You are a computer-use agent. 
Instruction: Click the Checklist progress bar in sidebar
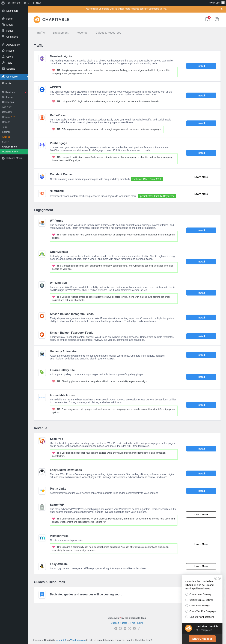click(14, 86)
